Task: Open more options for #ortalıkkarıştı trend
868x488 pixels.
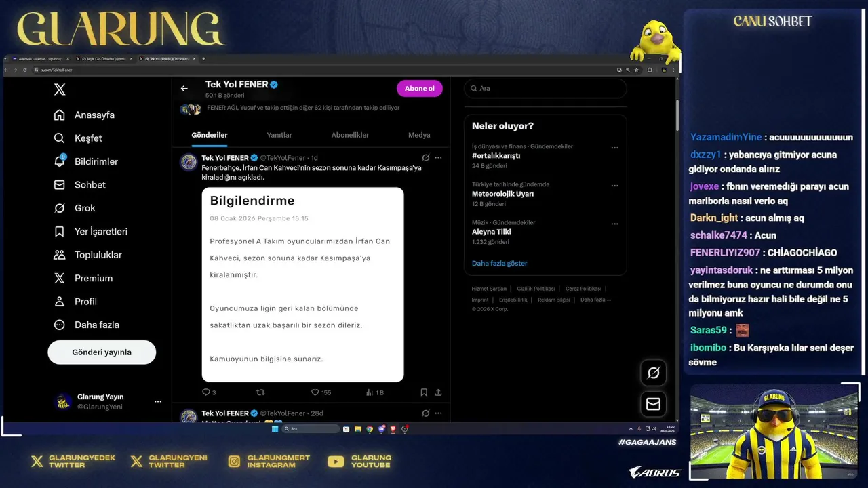Action: [x=614, y=148]
